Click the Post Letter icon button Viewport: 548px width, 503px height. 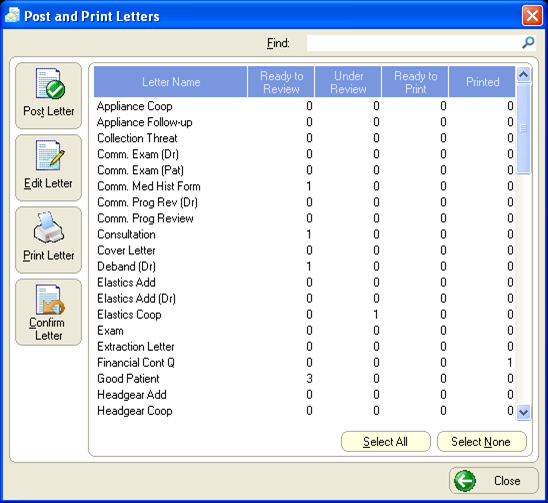[49, 95]
